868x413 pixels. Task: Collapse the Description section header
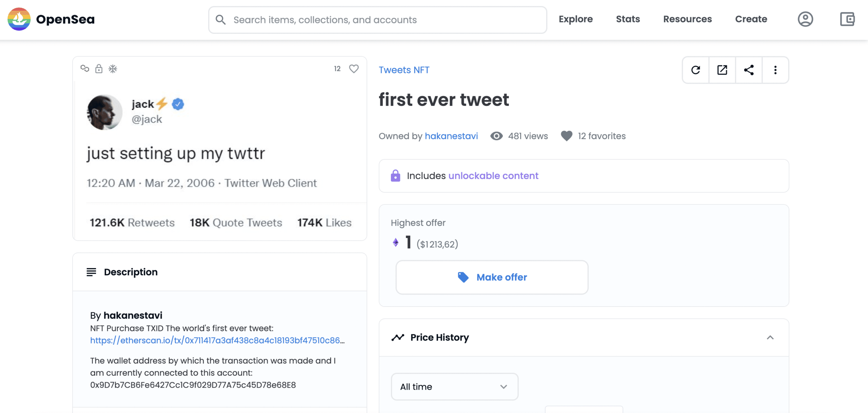[220, 272]
